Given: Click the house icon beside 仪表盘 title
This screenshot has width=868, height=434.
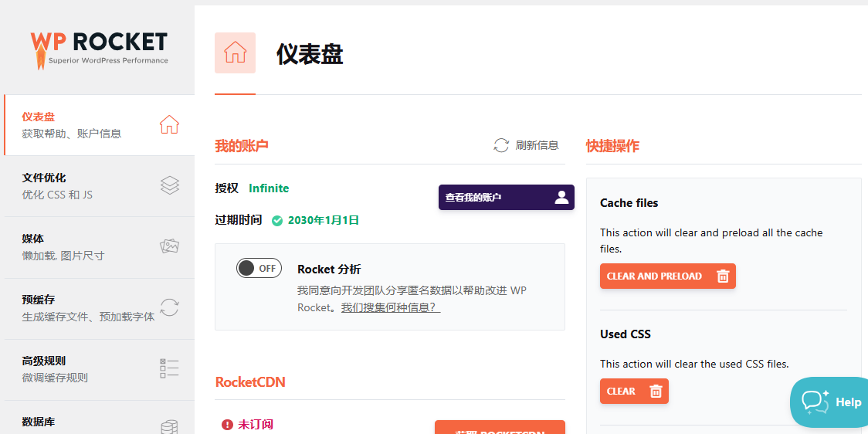Looking at the screenshot, I should point(236,53).
